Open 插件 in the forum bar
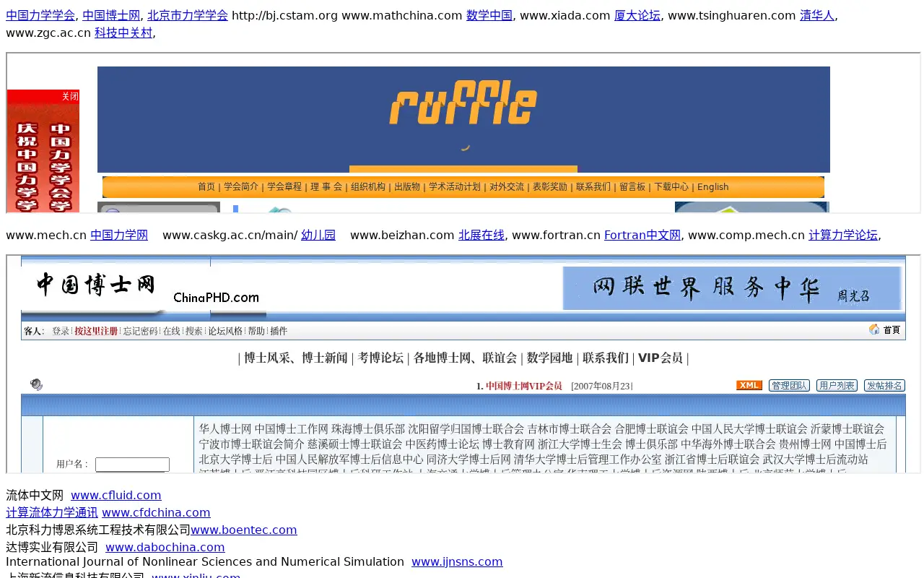924x578 pixels. click(279, 331)
